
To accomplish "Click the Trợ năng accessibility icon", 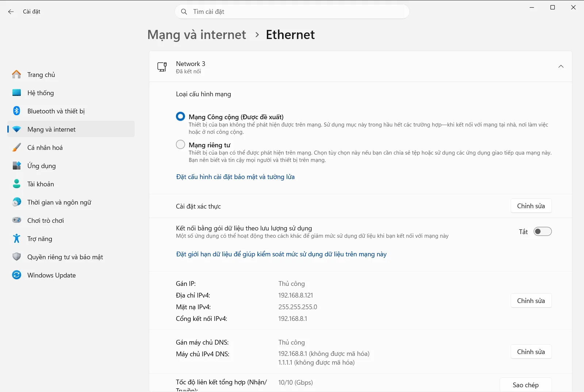I will coord(16,238).
